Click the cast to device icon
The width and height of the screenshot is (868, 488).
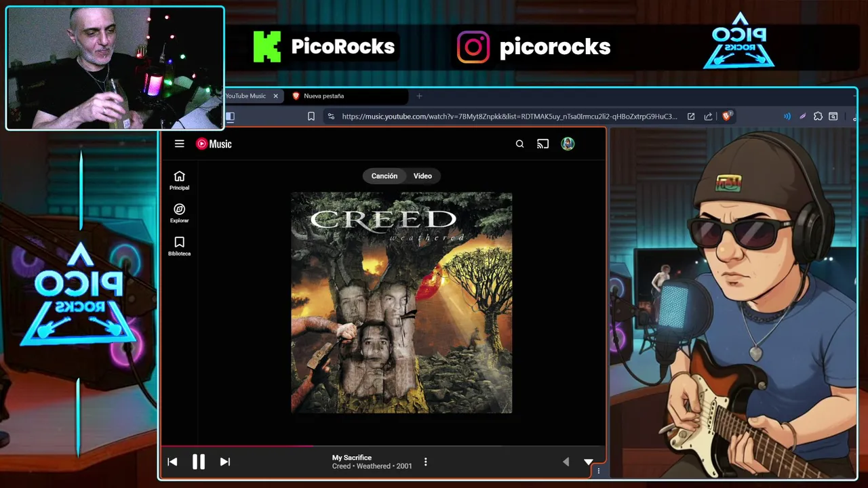click(x=542, y=144)
